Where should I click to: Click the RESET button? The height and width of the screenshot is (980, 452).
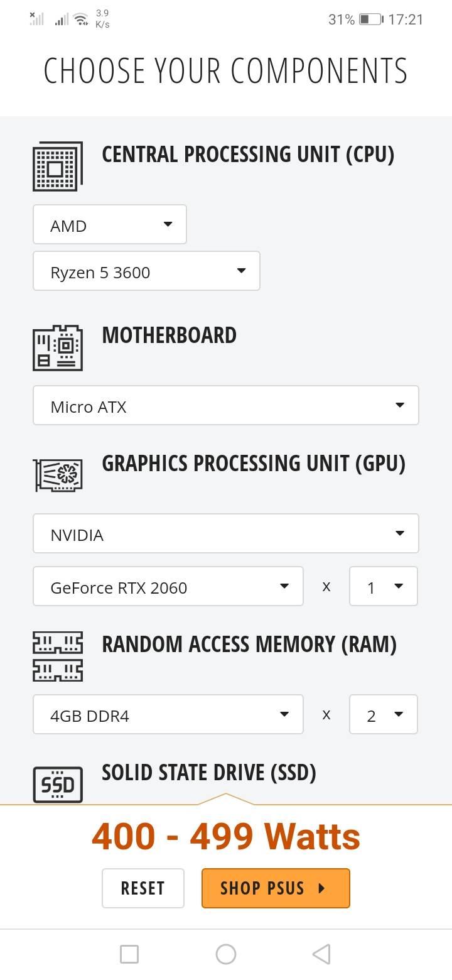tap(143, 888)
